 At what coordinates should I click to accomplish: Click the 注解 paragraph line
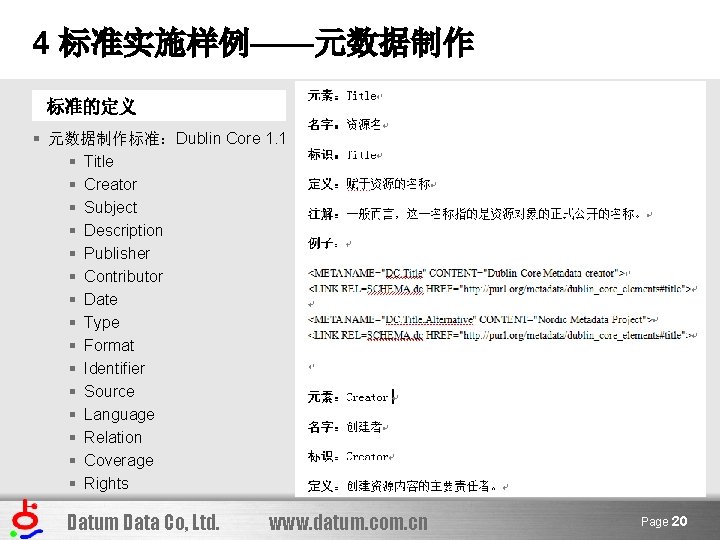(480, 214)
